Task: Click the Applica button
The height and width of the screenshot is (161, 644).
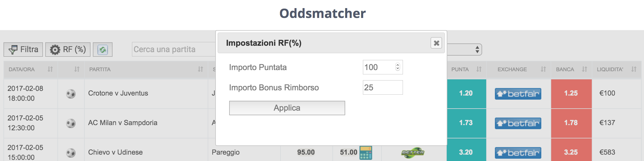Action: [x=287, y=108]
